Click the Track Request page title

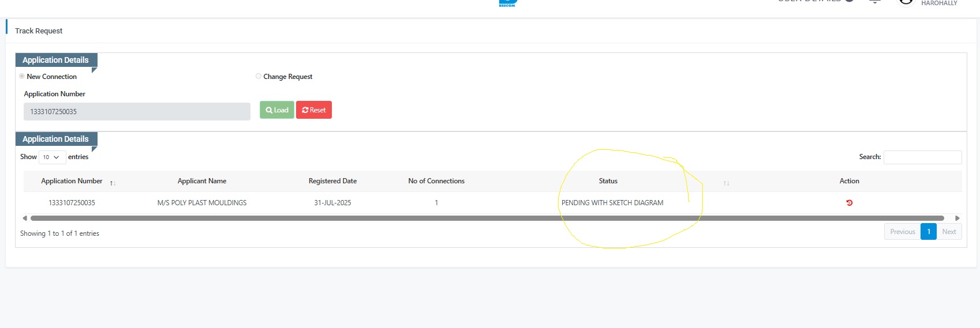(39, 31)
